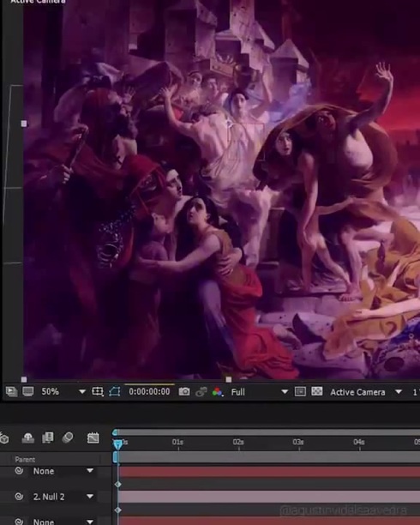Click the 0:00:00:00 current time field

click(x=149, y=391)
